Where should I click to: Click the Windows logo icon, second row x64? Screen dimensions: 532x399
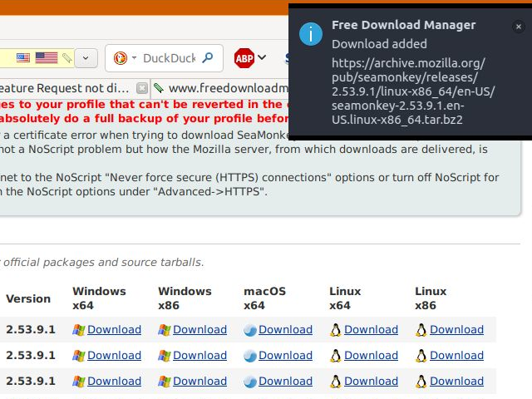79,356
